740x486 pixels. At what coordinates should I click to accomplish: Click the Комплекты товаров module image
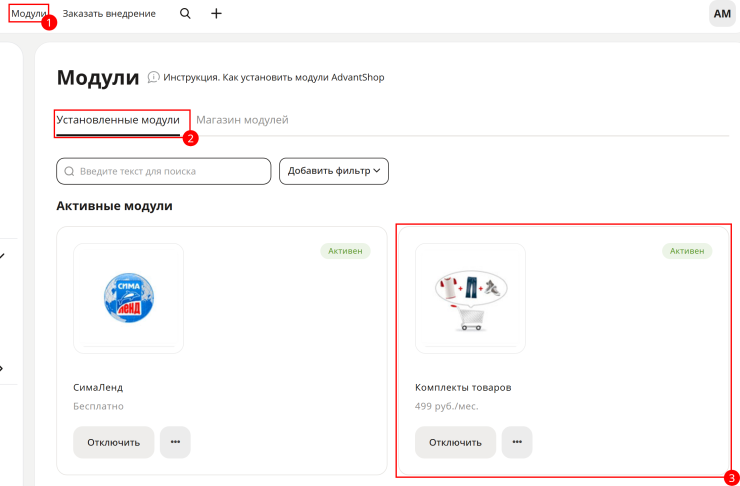(471, 298)
